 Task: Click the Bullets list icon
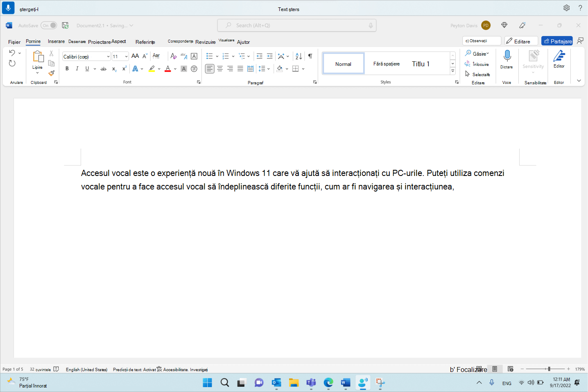[x=210, y=56]
